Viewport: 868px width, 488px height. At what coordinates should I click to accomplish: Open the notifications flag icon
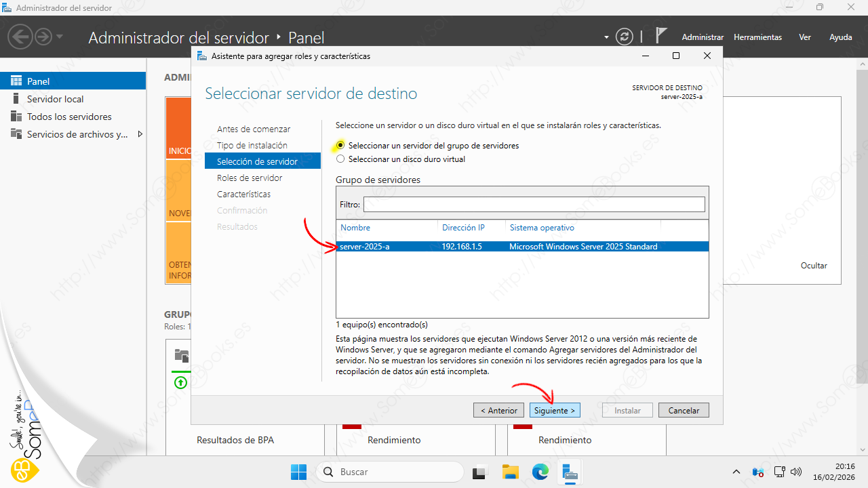(x=661, y=37)
